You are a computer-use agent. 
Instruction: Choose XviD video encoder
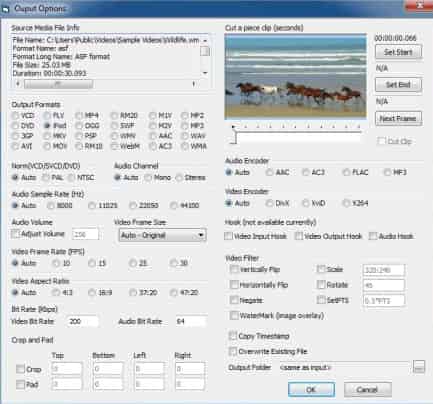(x=305, y=203)
